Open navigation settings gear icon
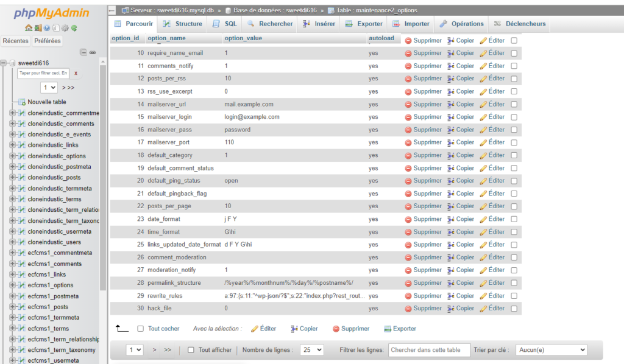 pyautogui.click(x=65, y=28)
